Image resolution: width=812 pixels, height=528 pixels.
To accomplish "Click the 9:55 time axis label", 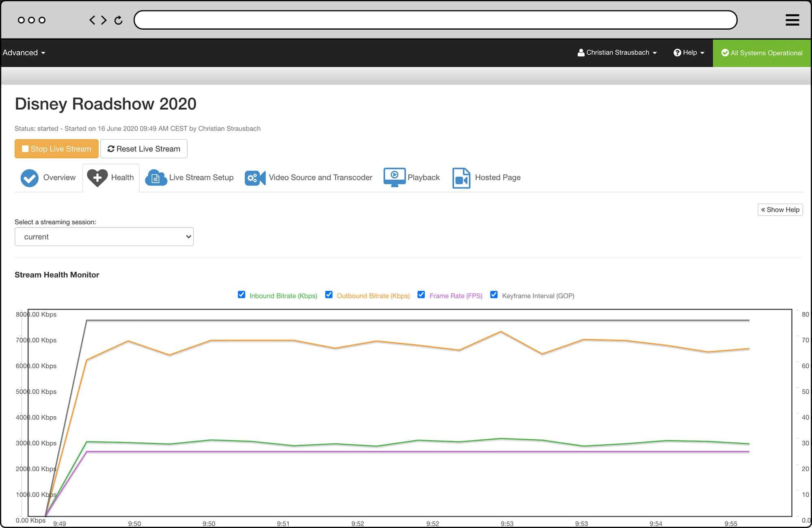I will coord(731,524).
